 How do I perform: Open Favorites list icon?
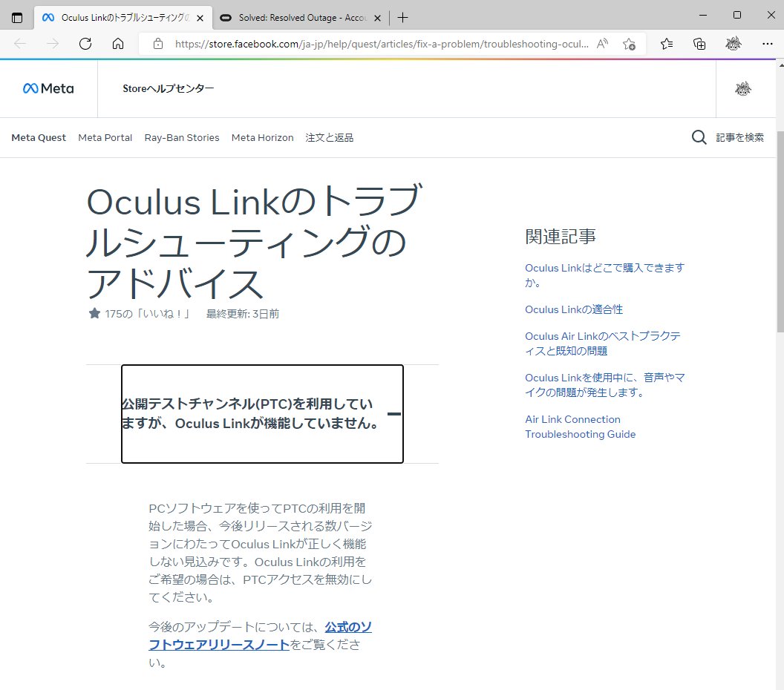(667, 44)
